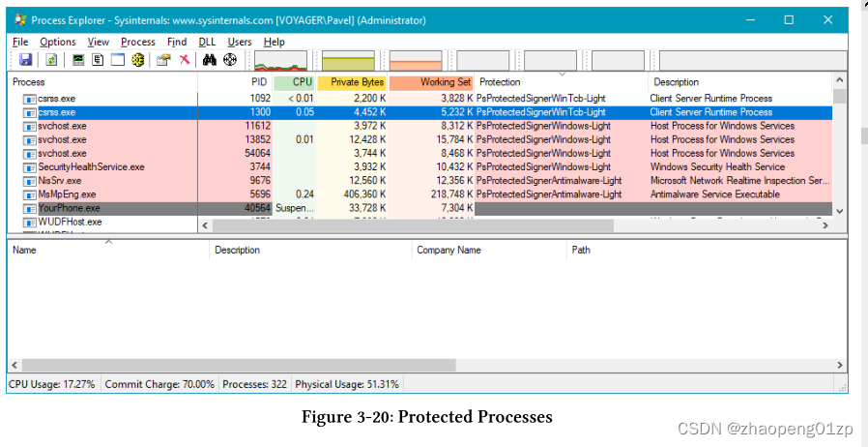Click process icon of YourPhone.exe

(29, 208)
